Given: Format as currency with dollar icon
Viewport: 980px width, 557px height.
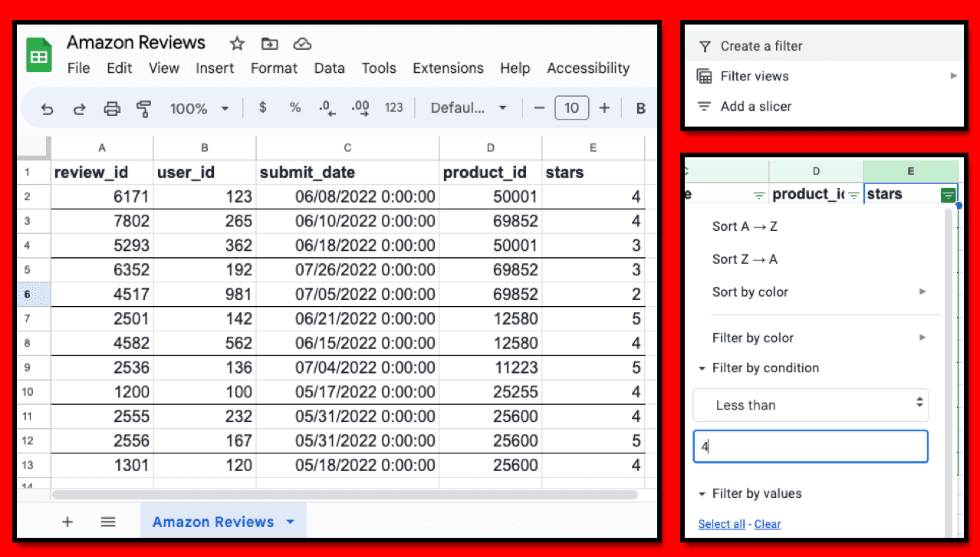Looking at the screenshot, I should [x=263, y=108].
